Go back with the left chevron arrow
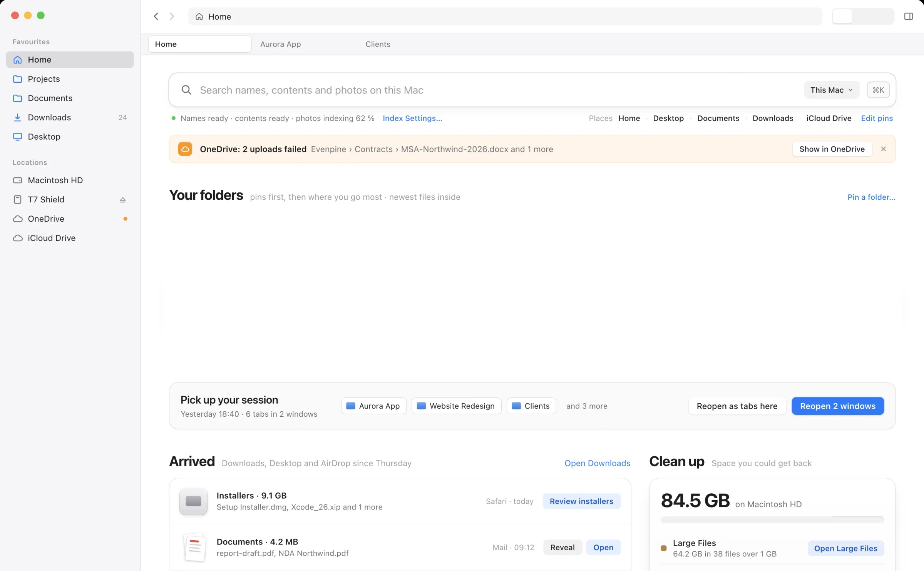The height and width of the screenshot is (571, 924). 156,17
